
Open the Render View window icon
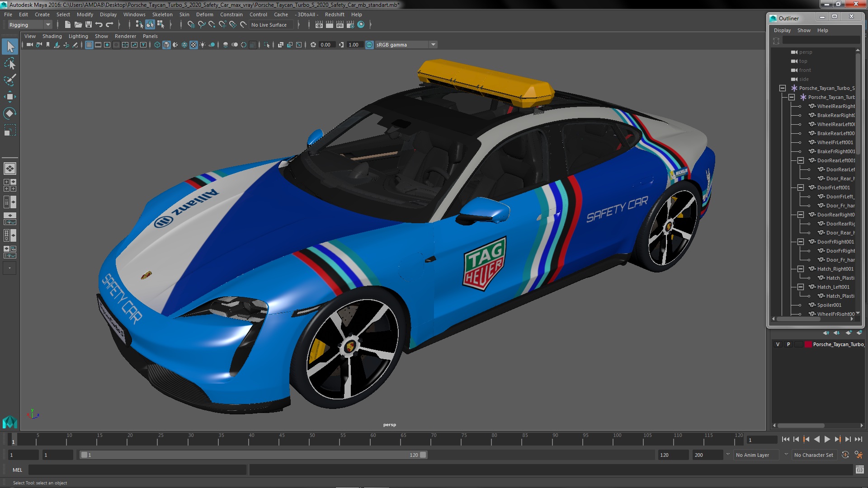tap(319, 25)
